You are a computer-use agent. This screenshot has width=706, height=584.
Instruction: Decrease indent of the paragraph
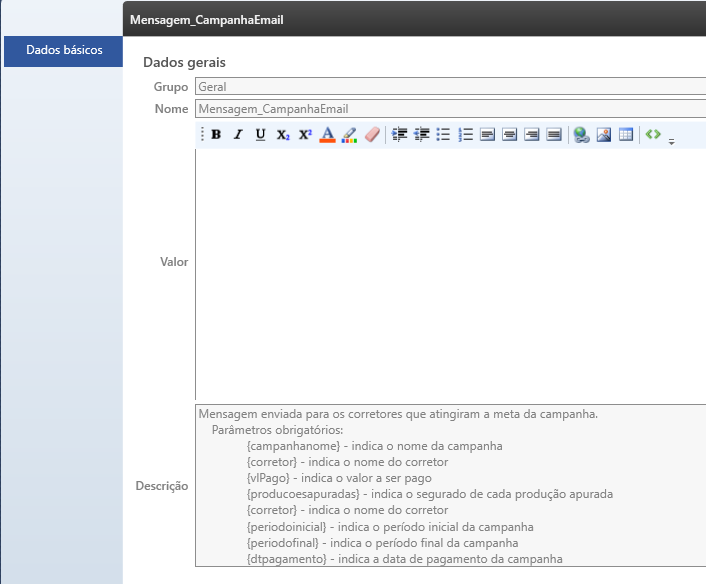pyautogui.click(x=421, y=134)
